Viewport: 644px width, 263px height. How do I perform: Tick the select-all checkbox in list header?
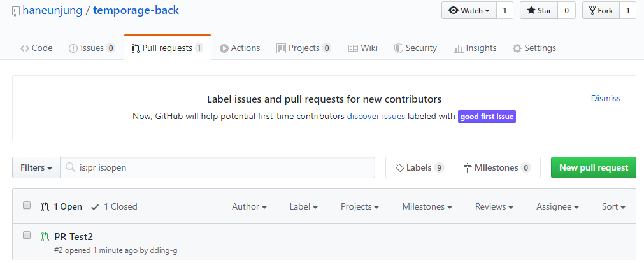(27, 205)
